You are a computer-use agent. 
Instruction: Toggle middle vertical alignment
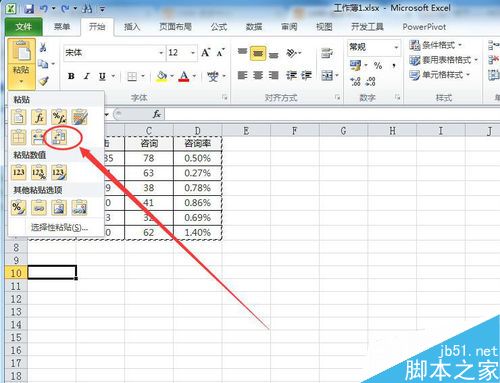coord(258,53)
